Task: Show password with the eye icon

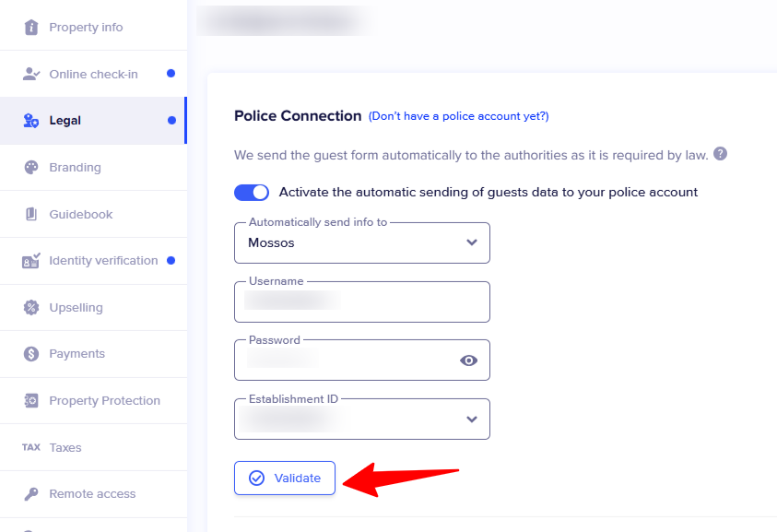Action: click(468, 361)
